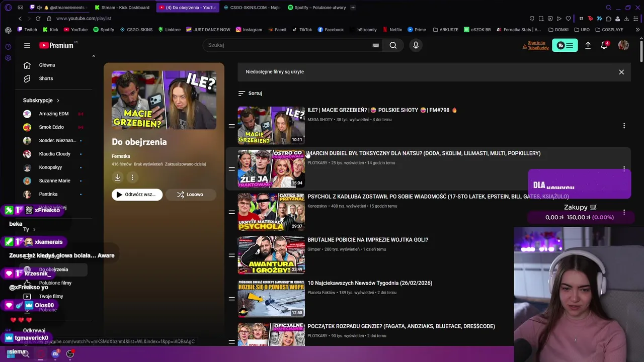The width and height of the screenshot is (644, 362).
Task: Expand the bookmarks bar overflow chevron
Action: click(x=637, y=30)
